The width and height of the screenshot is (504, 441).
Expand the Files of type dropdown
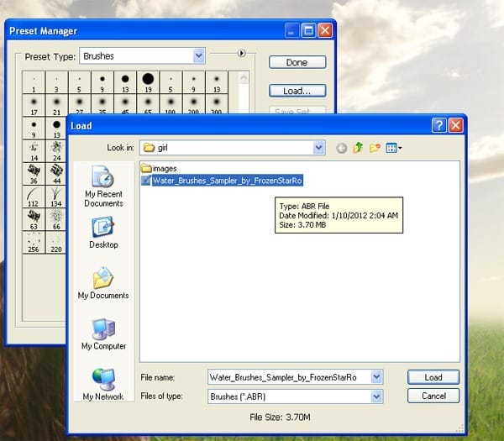click(376, 396)
